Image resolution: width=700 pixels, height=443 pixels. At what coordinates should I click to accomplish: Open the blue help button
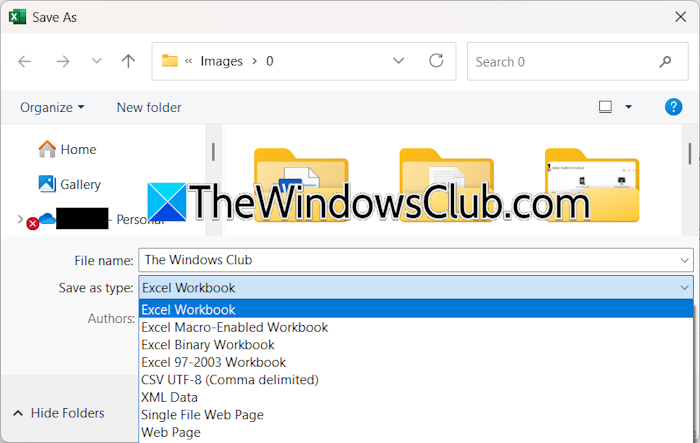673,107
